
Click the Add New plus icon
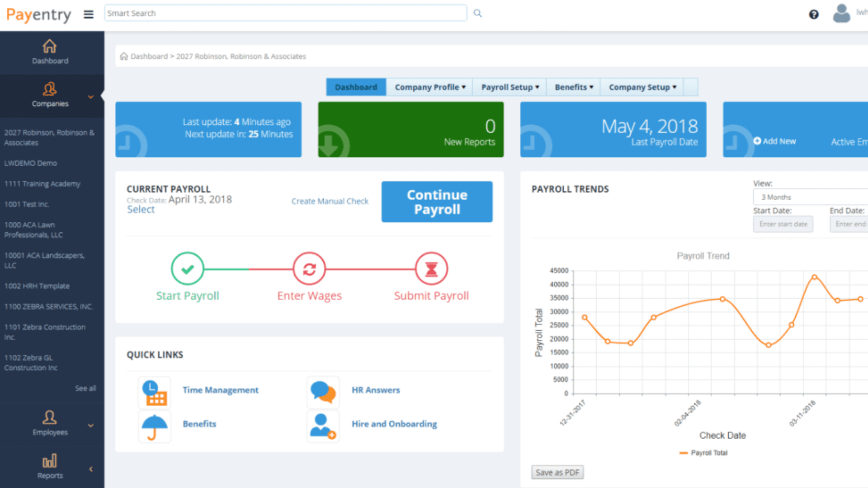(x=757, y=141)
